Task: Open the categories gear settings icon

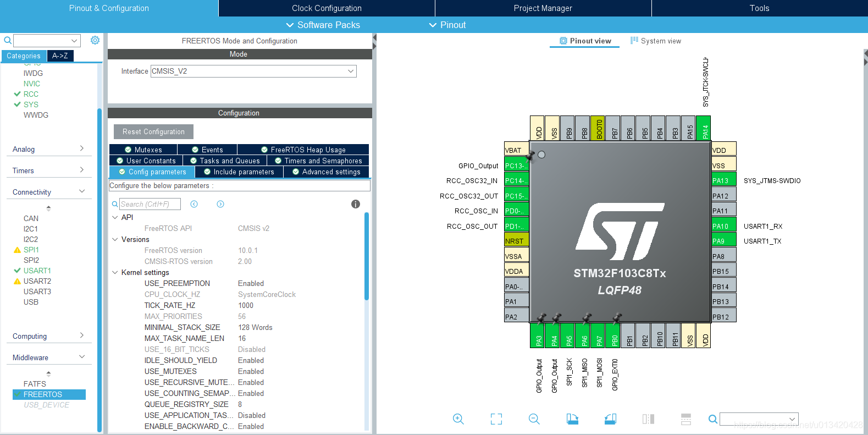Action: coord(95,40)
